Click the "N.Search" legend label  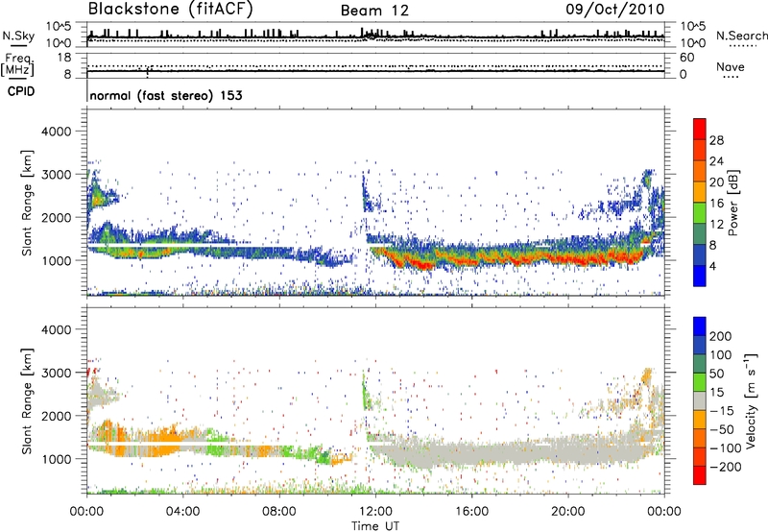[741, 36]
